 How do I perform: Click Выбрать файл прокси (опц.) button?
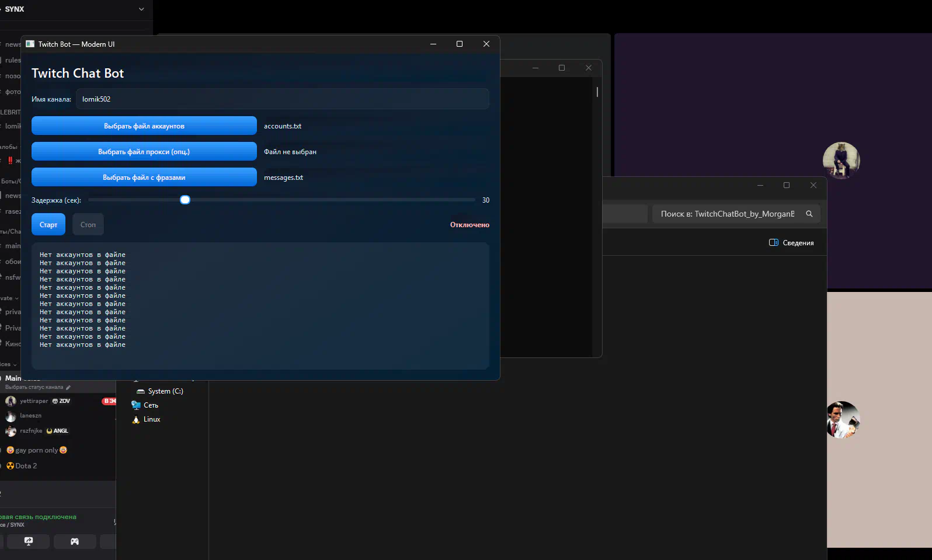[144, 152]
